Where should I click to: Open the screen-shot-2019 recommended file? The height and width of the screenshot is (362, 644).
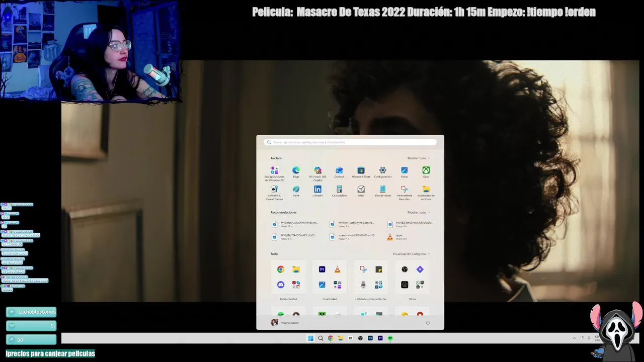[x=354, y=237]
